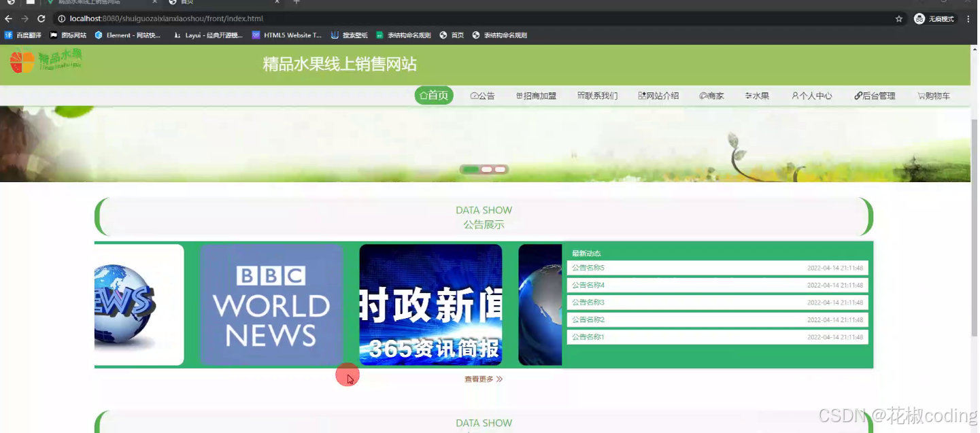Select 首页 in the site navigation
The height and width of the screenshot is (433, 980).
pos(434,96)
